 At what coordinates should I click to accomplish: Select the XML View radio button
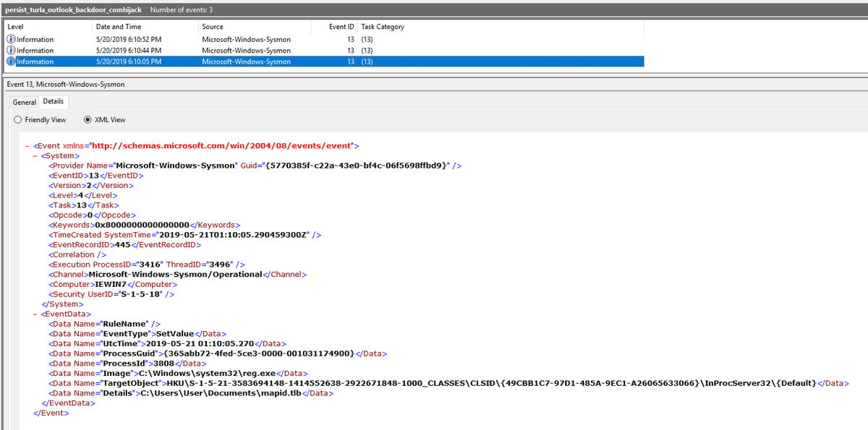(x=88, y=120)
